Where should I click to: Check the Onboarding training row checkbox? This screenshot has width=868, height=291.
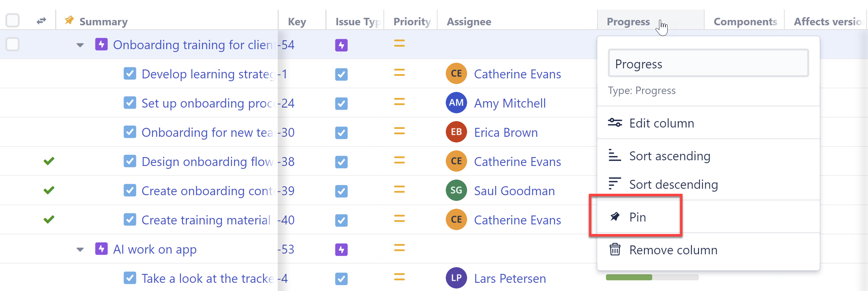point(12,45)
